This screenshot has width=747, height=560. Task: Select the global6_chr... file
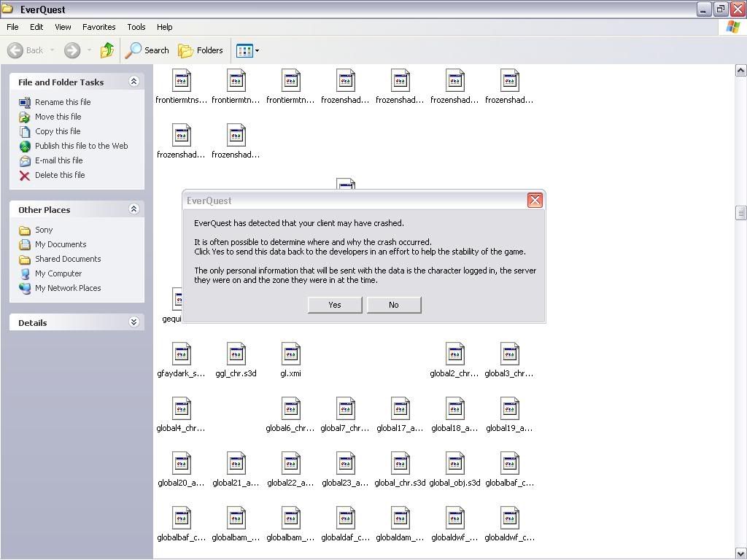click(x=290, y=415)
